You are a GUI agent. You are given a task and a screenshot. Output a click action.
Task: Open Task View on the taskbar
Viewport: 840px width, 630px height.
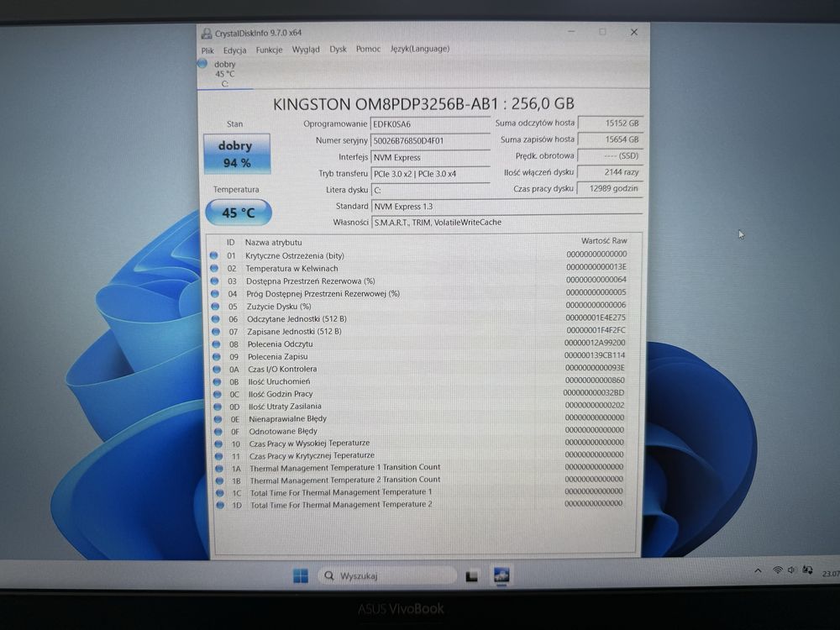(x=471, y=576)
